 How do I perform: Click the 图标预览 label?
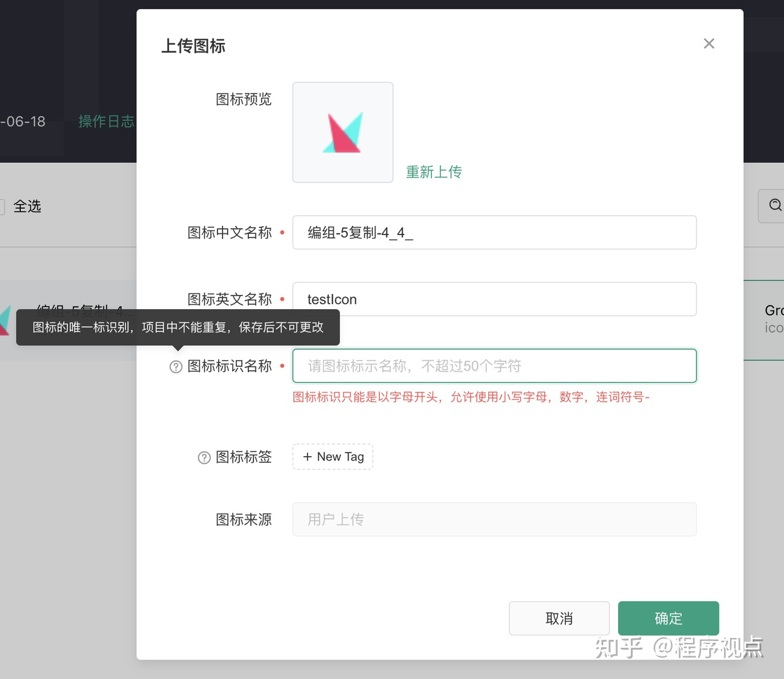point(243,99)
